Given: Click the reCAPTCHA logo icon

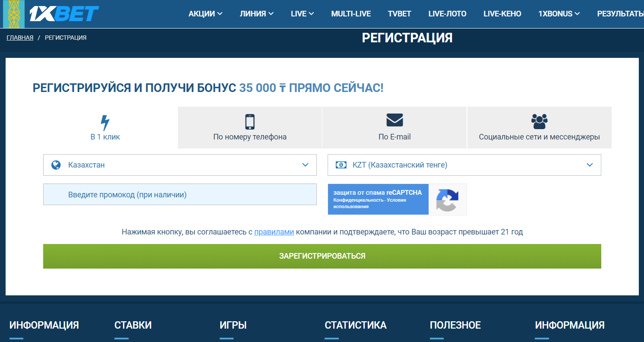Looking at the screenshot, I should click(447, 199).
